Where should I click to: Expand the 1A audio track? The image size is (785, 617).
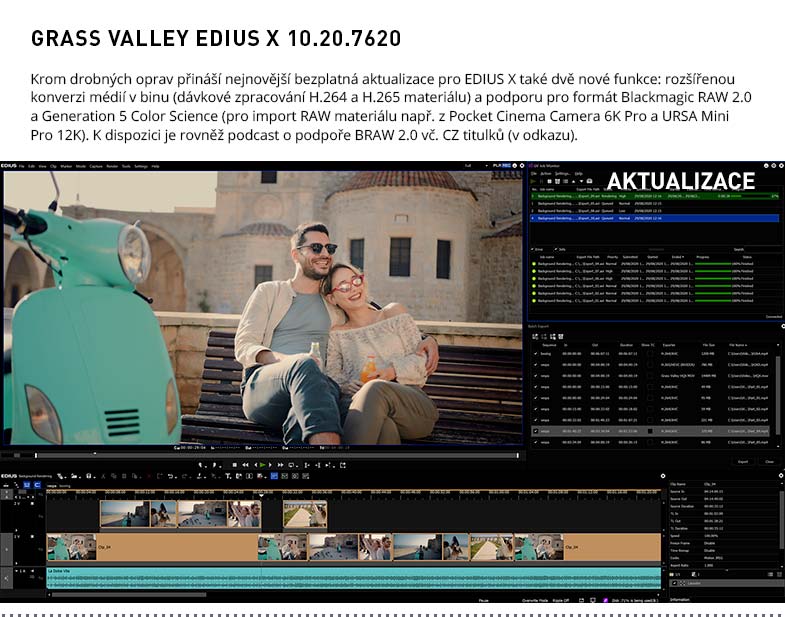(x=17, y=571)
